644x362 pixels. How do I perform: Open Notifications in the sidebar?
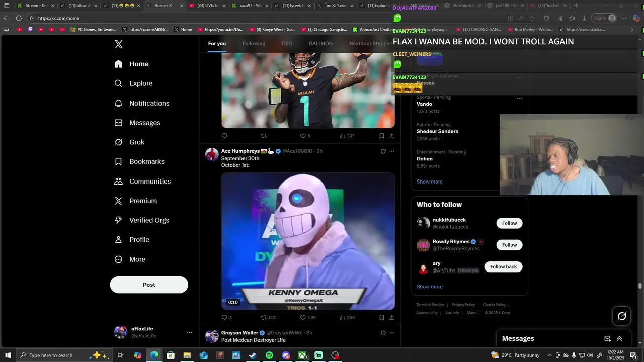pyautogui.click(x=142, y=103)
